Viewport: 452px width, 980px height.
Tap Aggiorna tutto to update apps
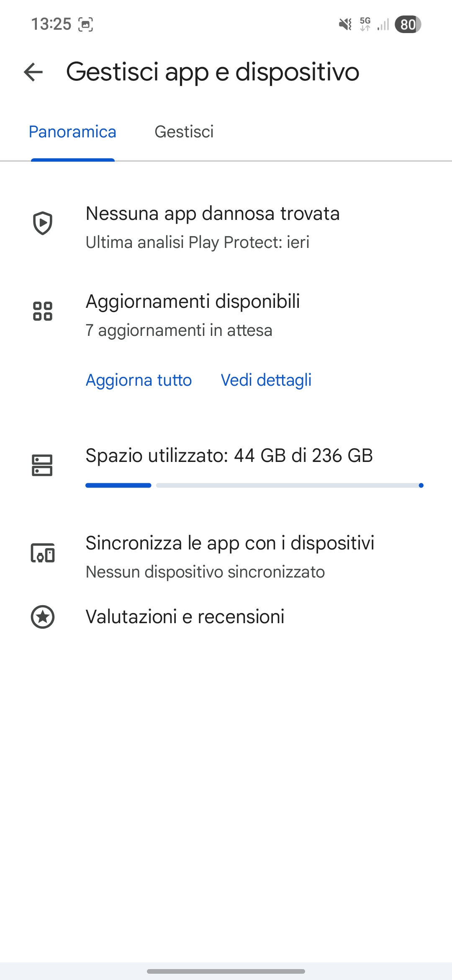point(139,380)
